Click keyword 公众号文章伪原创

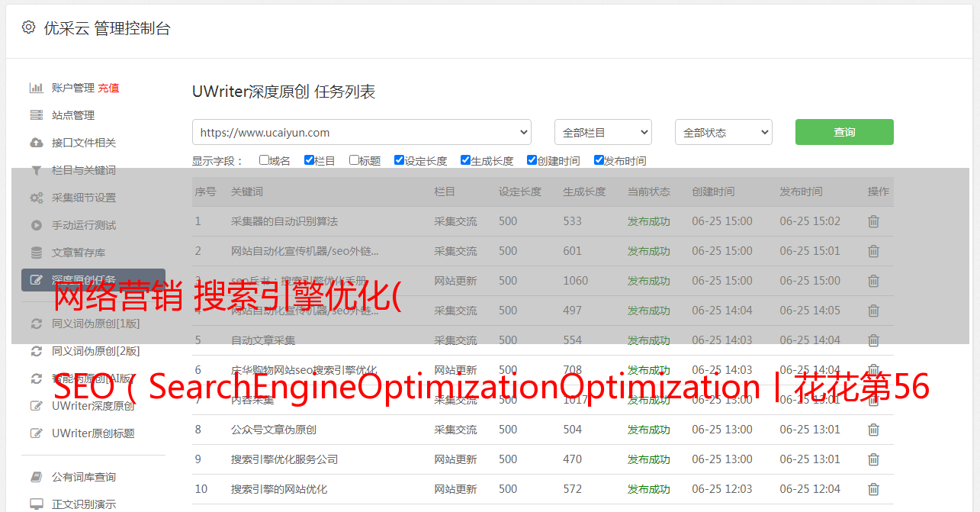[274, 430]
